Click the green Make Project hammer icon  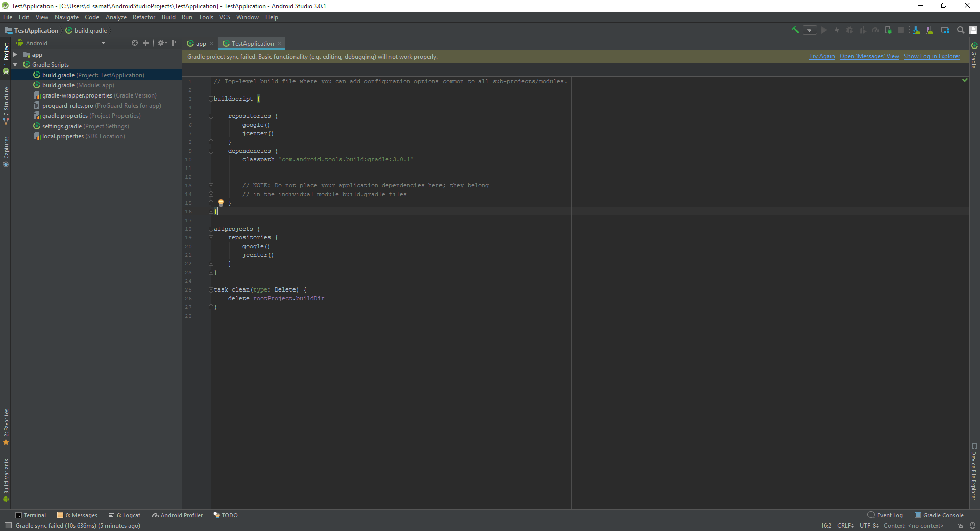coord(795,30)
